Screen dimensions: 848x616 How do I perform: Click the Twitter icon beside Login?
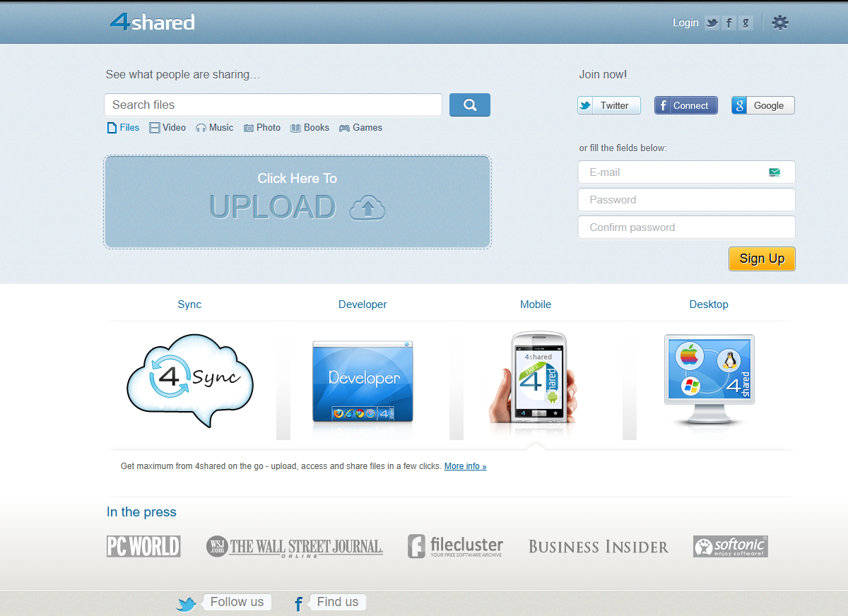coord(712,23)
